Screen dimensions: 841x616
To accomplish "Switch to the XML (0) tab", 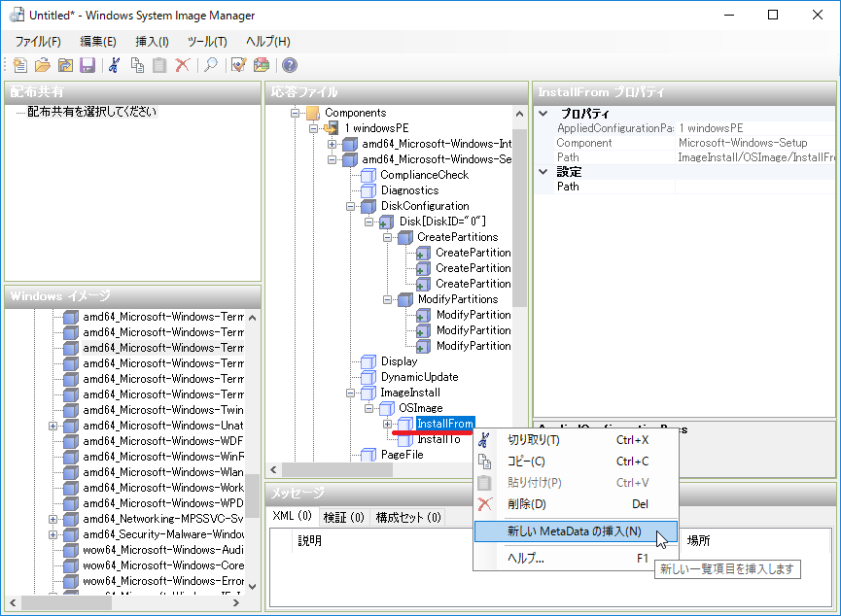I will click(x=293, y=516).
